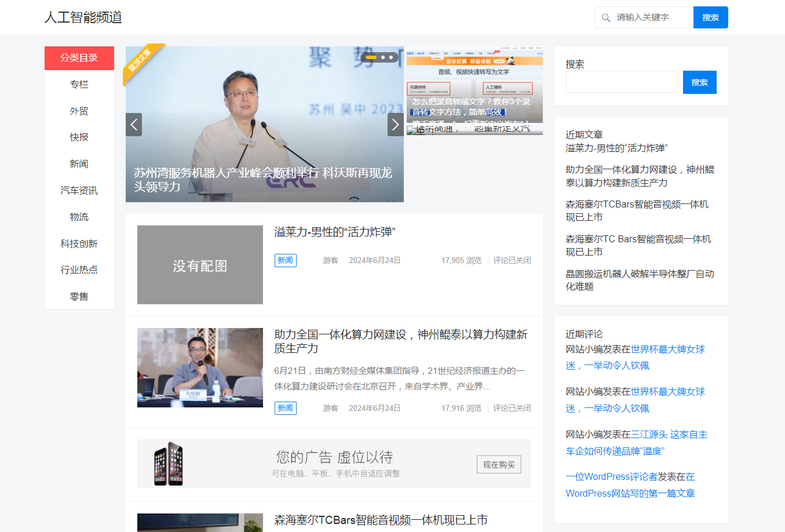
Task: Open the 科技创新 category
Action: 79,244
